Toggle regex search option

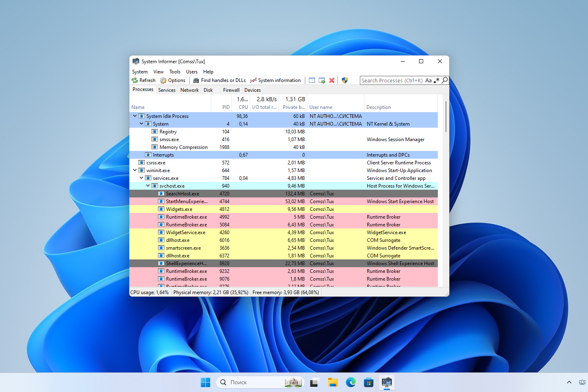[437, 80]
